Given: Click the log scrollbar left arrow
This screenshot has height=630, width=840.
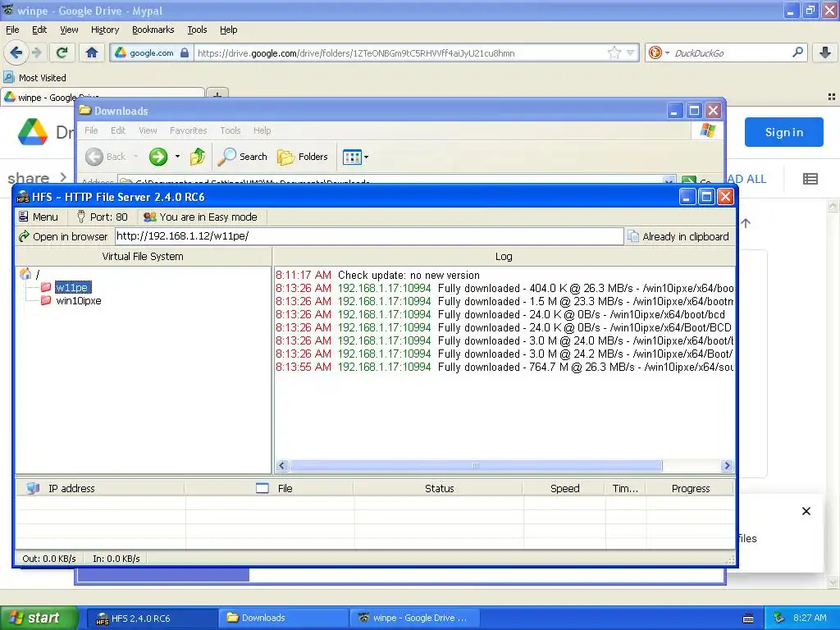Looking at the screenshot, I should 282,466.
